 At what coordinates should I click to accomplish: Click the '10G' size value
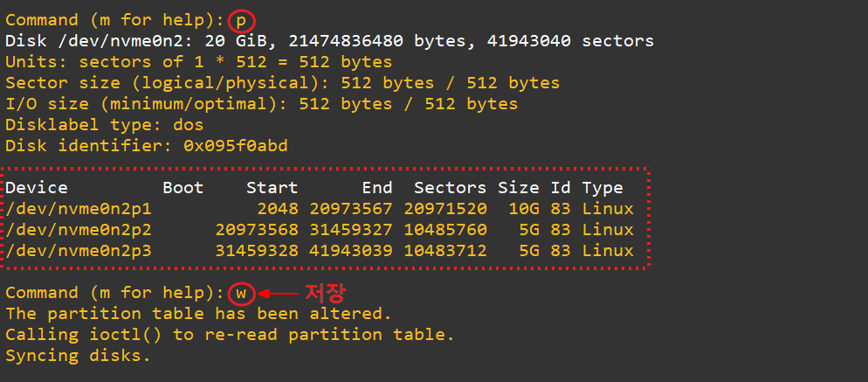point(524,209)
